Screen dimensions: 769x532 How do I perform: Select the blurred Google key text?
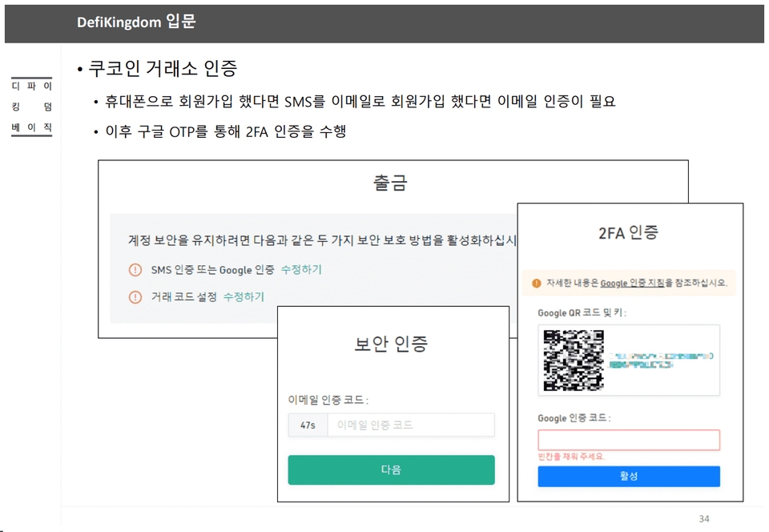tap(662, 359)
